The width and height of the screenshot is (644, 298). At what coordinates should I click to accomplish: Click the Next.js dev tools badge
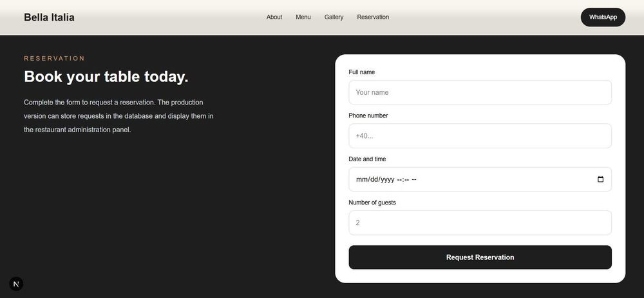[16, 284]
